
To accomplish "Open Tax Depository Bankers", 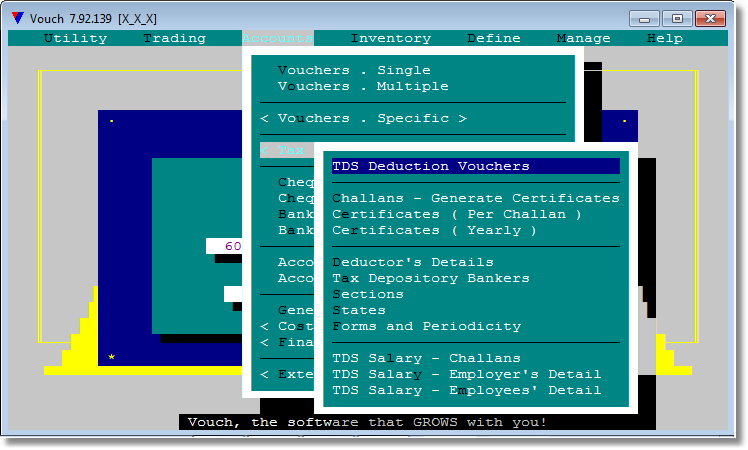I will pyautogui.click(x=431, y=278).
